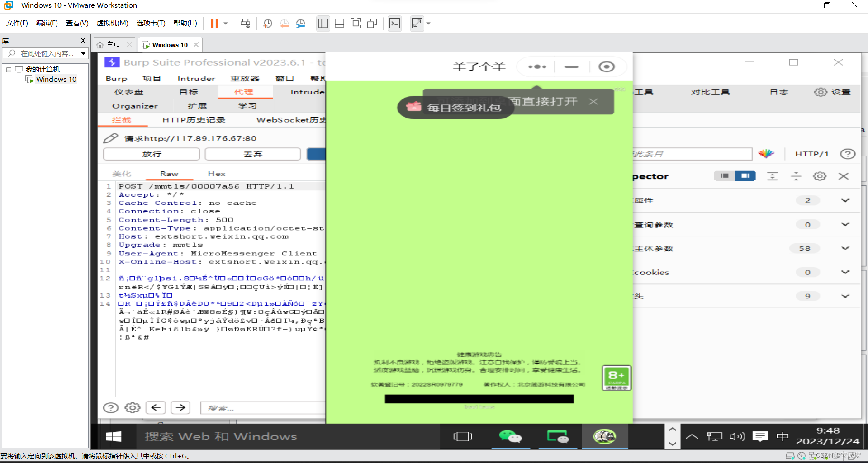Expand the cookies section chevron
The width and height of the screenshot is (868, 463).
coord(845,272)
